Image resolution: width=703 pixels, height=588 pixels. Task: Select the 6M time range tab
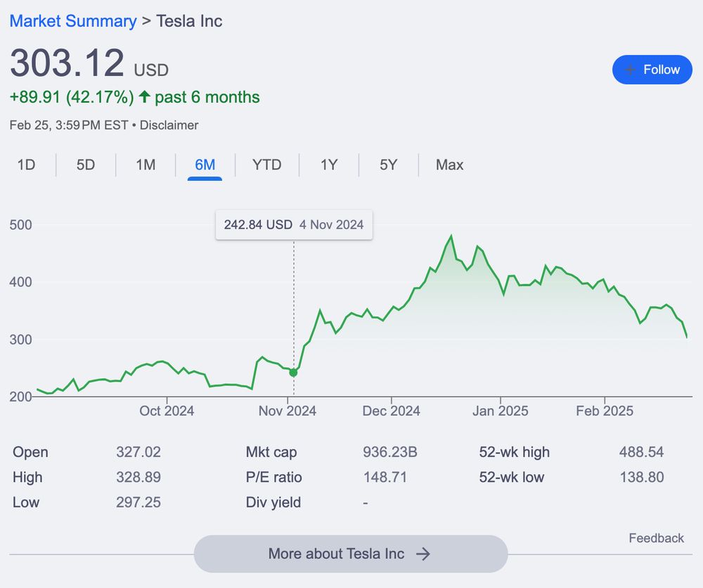coord(205,165)
